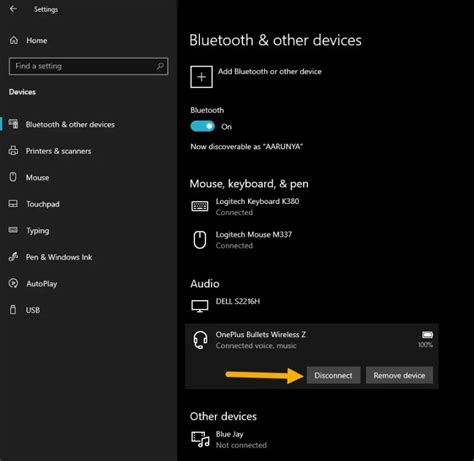Click the Pen & Windows Ink icon
The image size is (474, 461).
coord(13,257)
